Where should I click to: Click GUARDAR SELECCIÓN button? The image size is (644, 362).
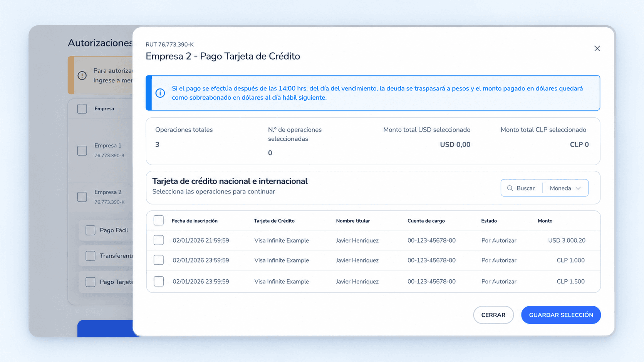point(561,315)
